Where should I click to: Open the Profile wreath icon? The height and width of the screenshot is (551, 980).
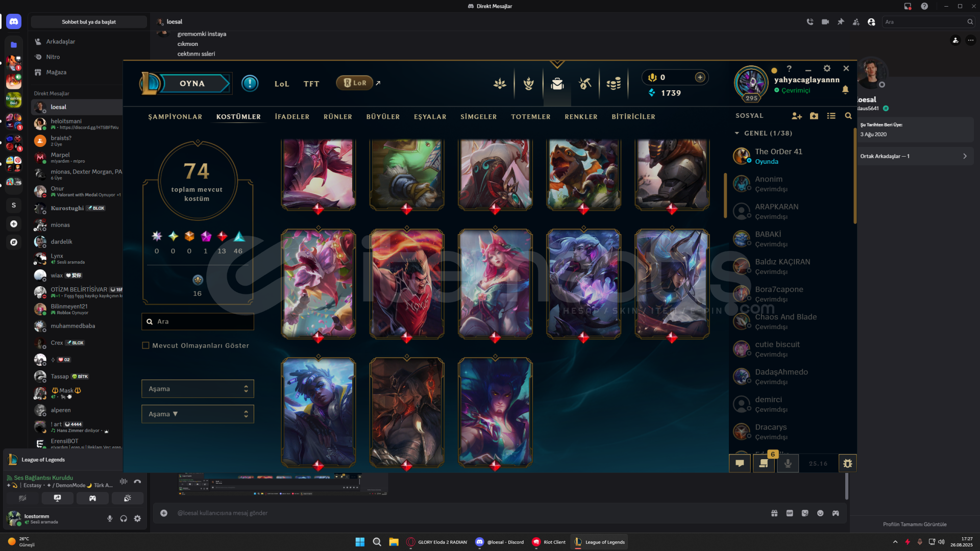tap(529, 83)
